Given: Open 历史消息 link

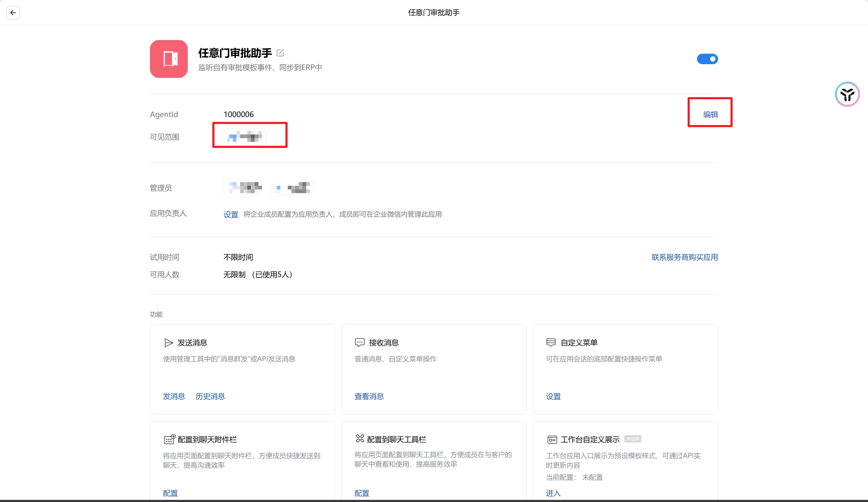Looking at the screenshot, I should coord(210,396).
